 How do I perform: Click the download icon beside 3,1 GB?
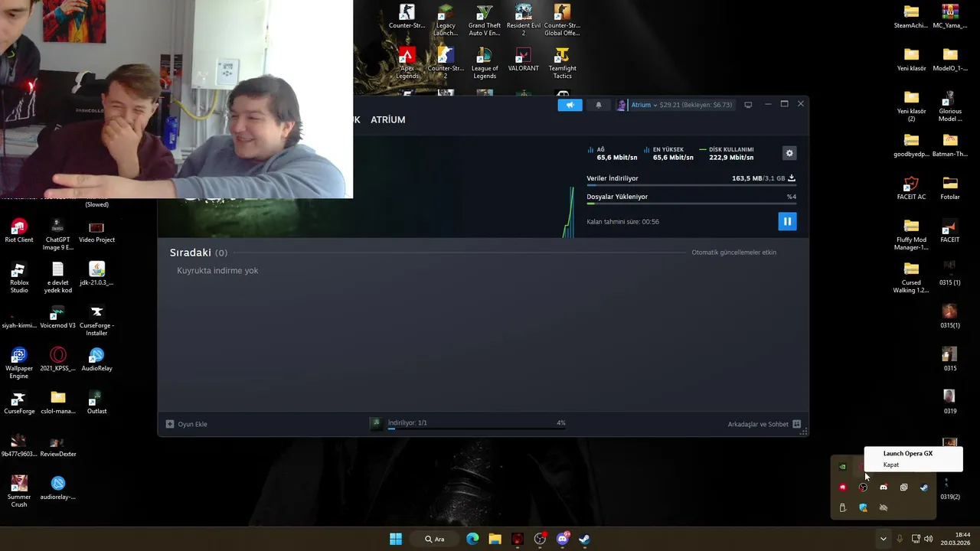792,178
